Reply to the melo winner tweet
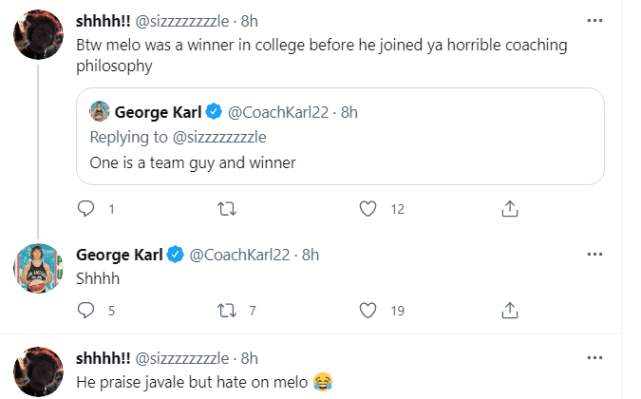Screen dimensions: 641x399 click(86, 209)
